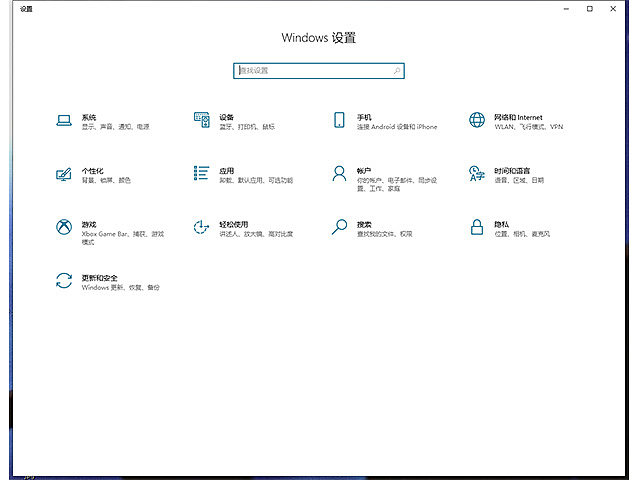Click the search box magnifier icon

[396, 71]
